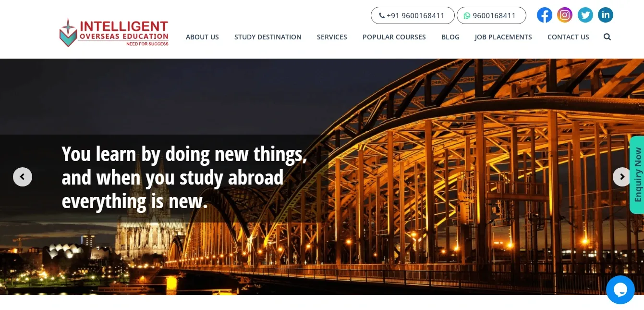The width and height of the screenshot is (644, 310).
Task: Advance to next slide with right arrow
Action: [622, 177]
